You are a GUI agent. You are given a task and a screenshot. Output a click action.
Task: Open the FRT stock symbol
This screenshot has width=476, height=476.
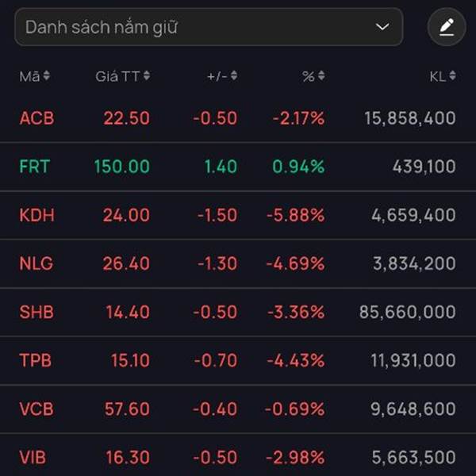pyautogui.click(x=35, y=167)
